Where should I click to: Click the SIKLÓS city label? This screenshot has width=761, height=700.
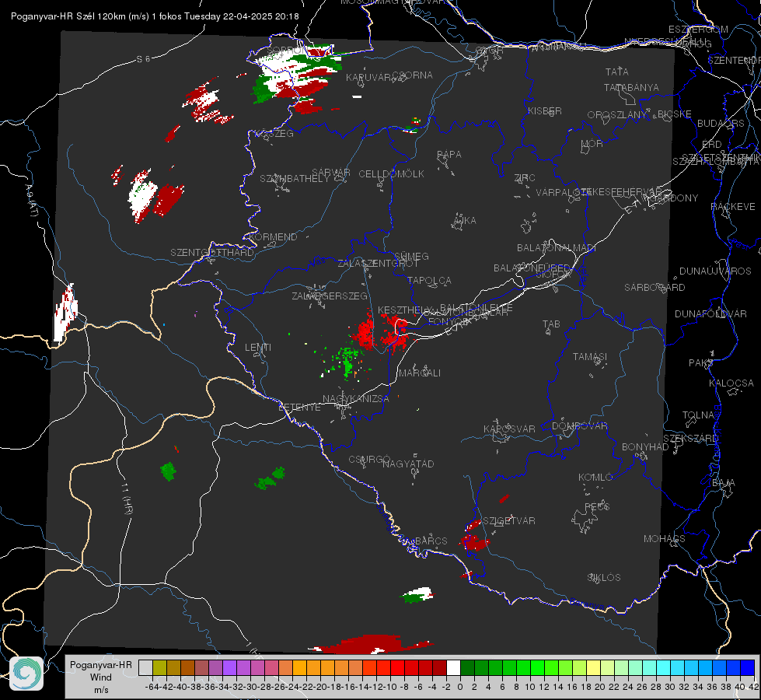tap(604, 578)
